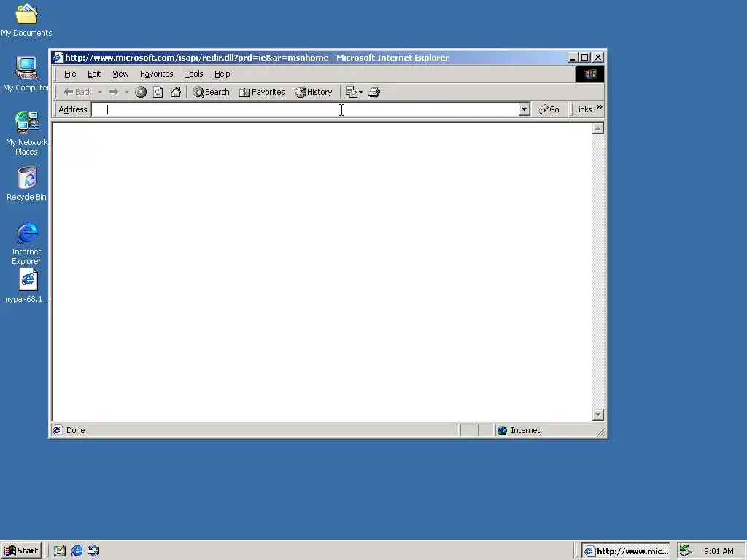Open the Forward history dropdown arrow
747x560 pixels.
127,92
